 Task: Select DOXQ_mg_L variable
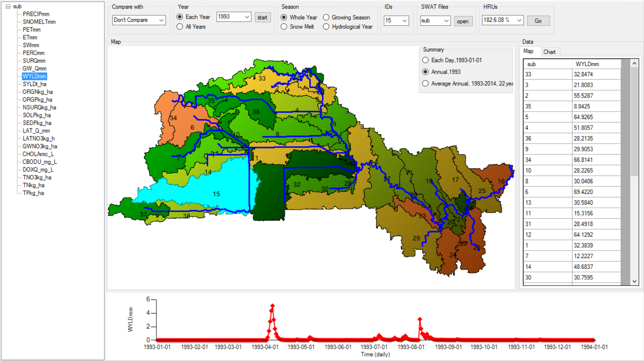tap(38, 170)
